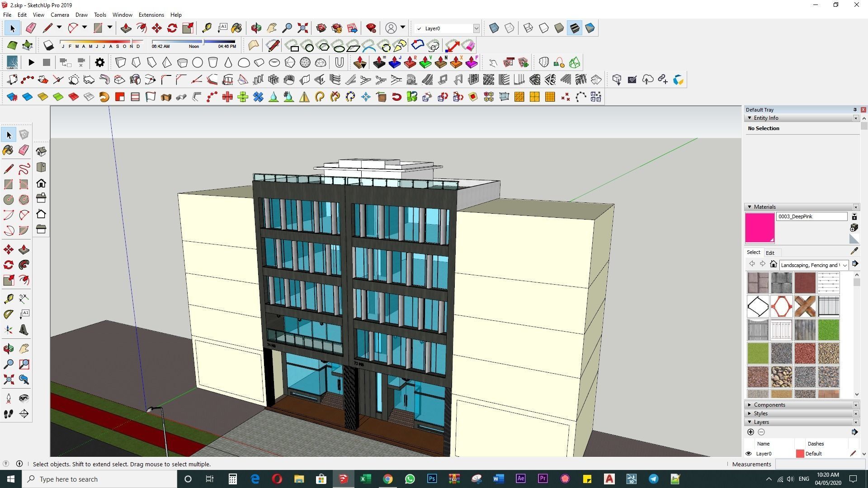Open the Lumion LiveSync icon
The width and height of the screenshot is (868, 488).
12,62
